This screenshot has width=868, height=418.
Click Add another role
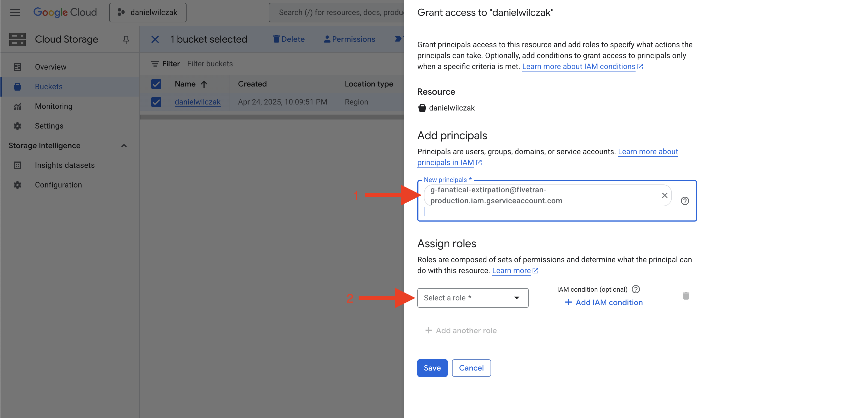click(460, 330)
